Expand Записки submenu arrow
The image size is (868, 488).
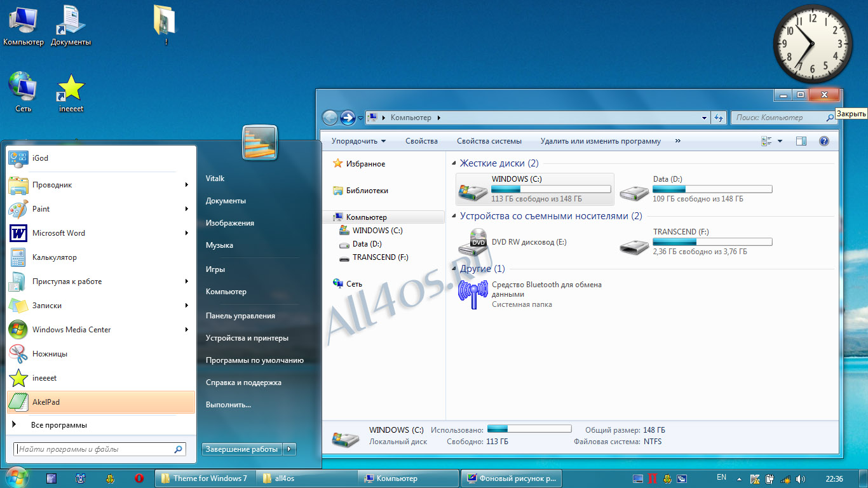(x=187, y=306)
